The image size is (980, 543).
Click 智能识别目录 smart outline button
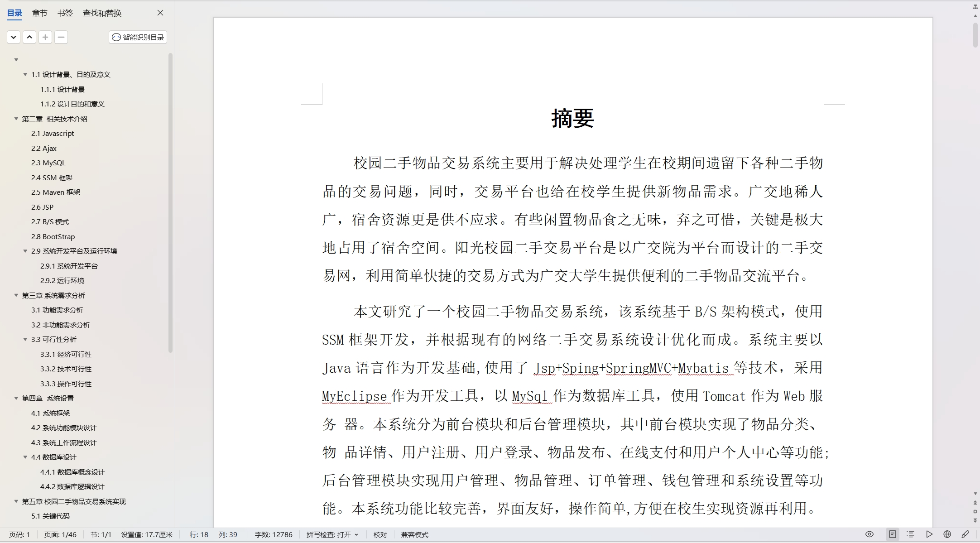tap(138, 37)
